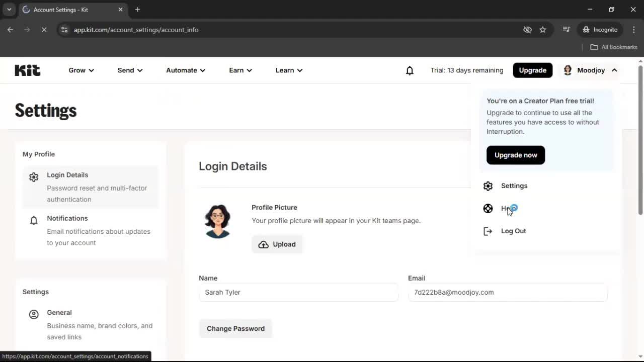This screenshot has height=362, width=644.
Task: Click the Name input field containing Sarah Tyler
Action: pyautogui.click(x=299, y=292)
